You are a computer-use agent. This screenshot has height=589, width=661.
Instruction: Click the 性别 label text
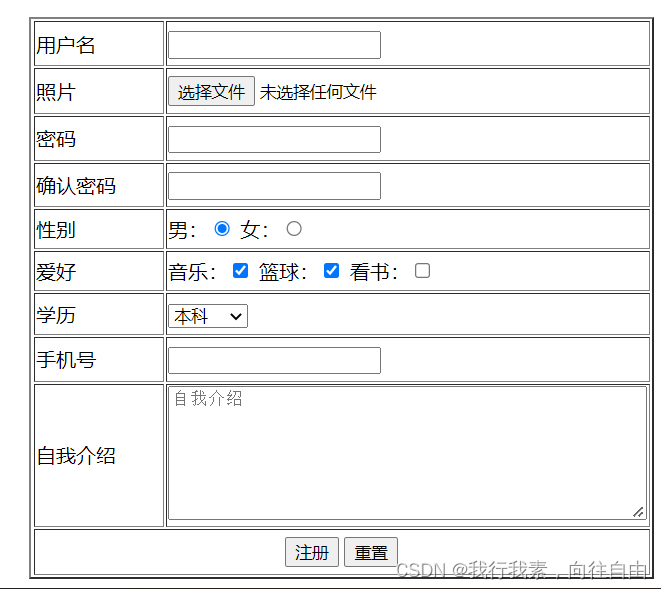[56, 230]
